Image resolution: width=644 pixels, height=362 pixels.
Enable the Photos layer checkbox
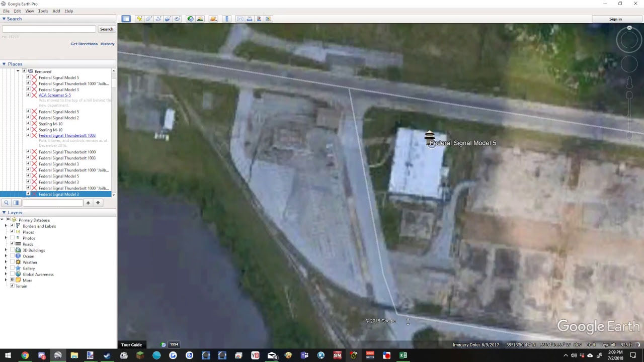point(12,238)
